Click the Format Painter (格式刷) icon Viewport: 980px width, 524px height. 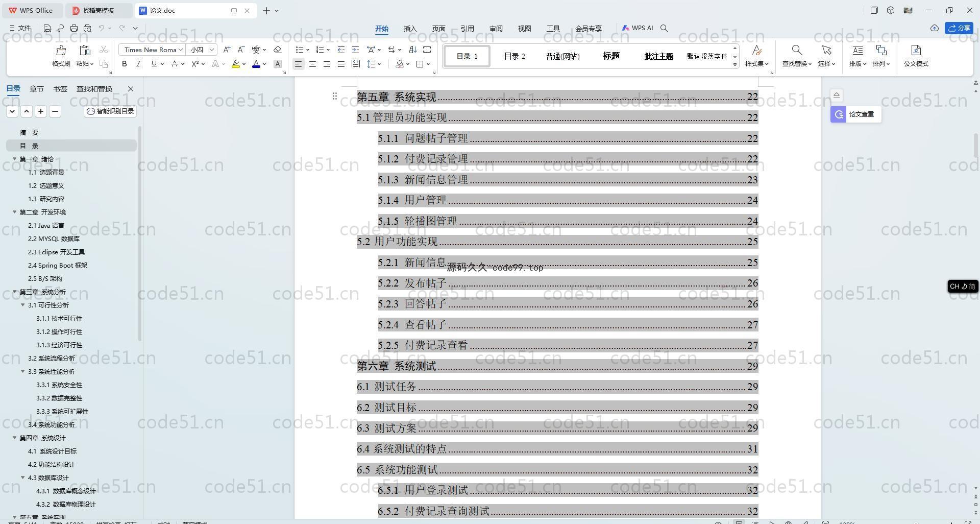coord(61,50)
